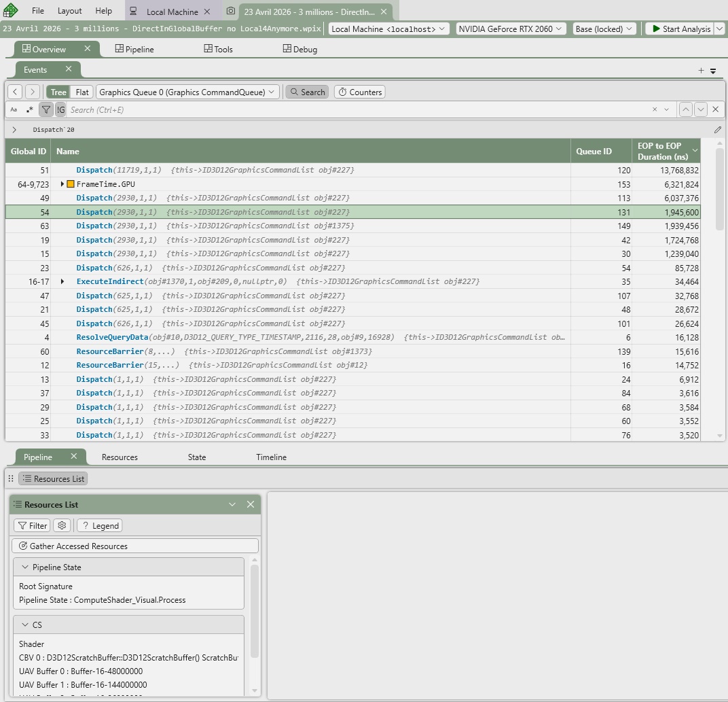Open the Help menu
Screen dimensions: 728x702
click(x=103, y=11)
